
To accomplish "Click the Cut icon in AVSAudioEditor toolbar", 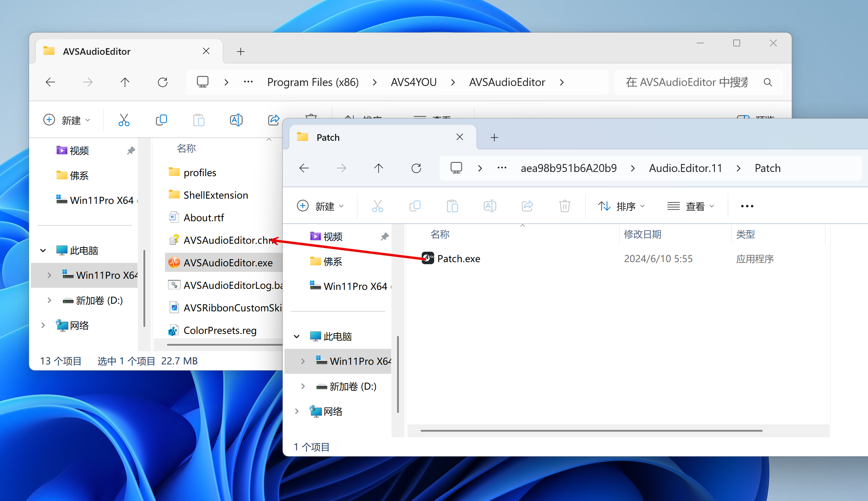I will coord(124,120).
